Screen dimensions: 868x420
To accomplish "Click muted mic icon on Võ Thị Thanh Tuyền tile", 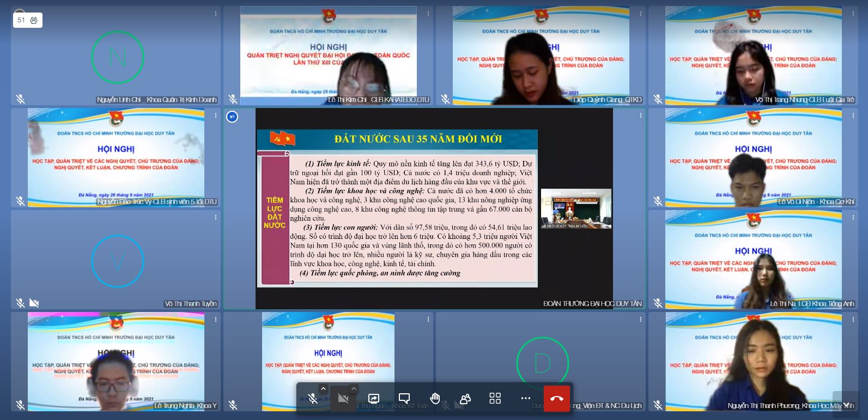I will (20, 303).
